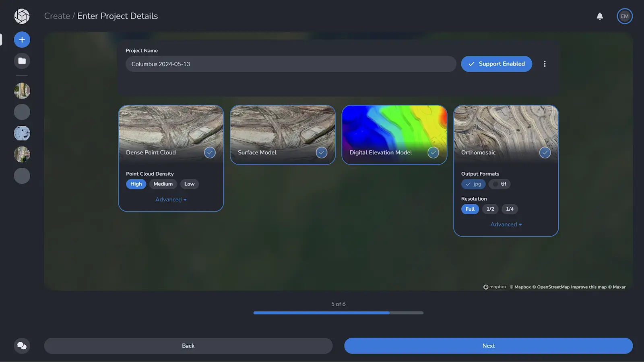
Task: Deselect the Dense Point Cloud checkmark
Action: click(210, 153)
